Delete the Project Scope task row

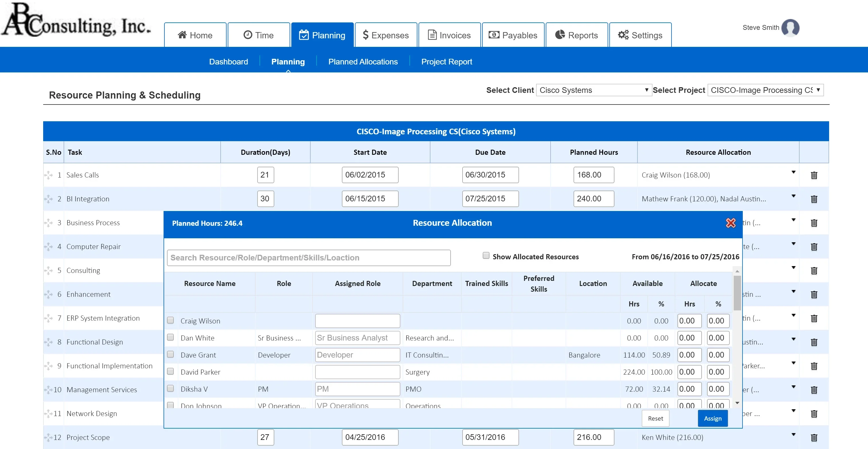pyautogui.click(x=814, y=438)
